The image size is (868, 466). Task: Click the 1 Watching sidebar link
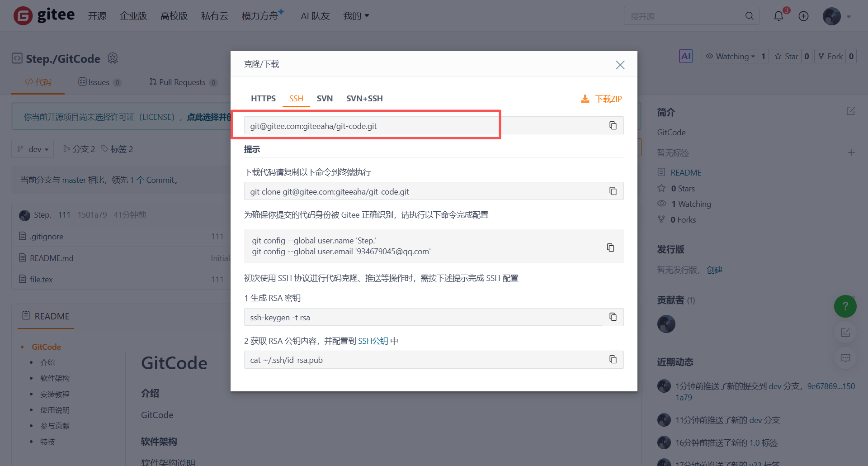691,204
